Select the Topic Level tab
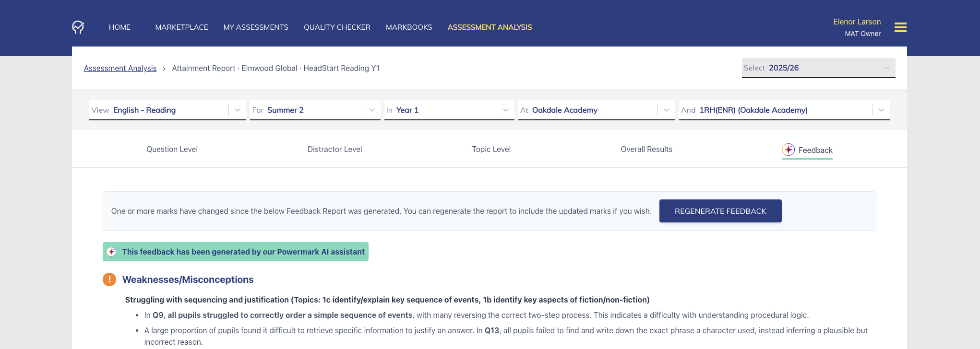 pyautogui.click(x=491, y=150)
